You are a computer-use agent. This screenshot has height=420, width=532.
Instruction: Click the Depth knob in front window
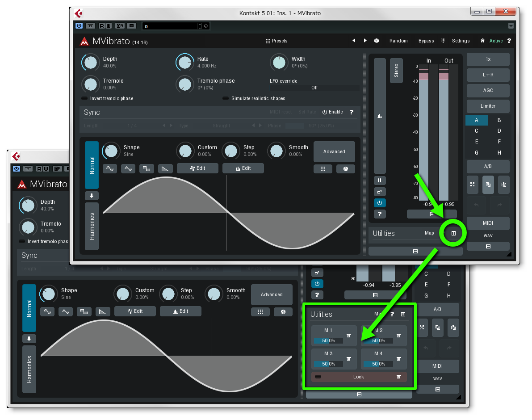(x=90, y=62)
